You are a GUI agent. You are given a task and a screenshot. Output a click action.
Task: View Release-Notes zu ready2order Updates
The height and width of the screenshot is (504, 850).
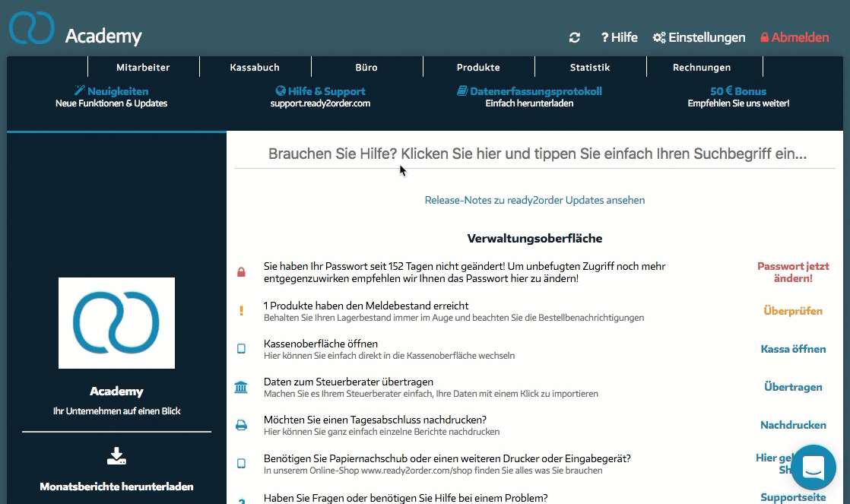534,200
